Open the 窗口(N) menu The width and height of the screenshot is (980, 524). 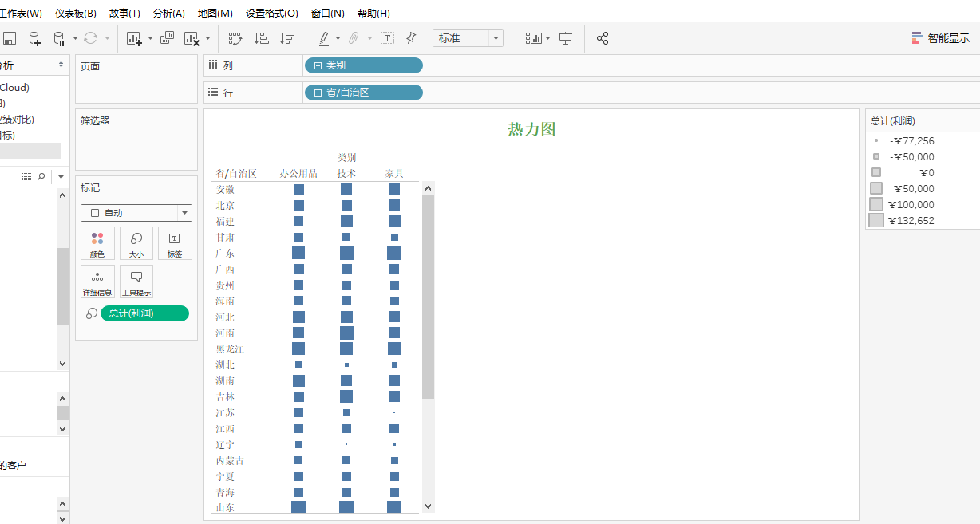pos(328,14)
